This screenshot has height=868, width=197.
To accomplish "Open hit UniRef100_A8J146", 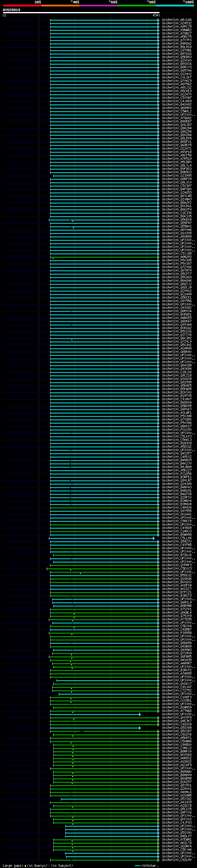I will click(177, 20).
